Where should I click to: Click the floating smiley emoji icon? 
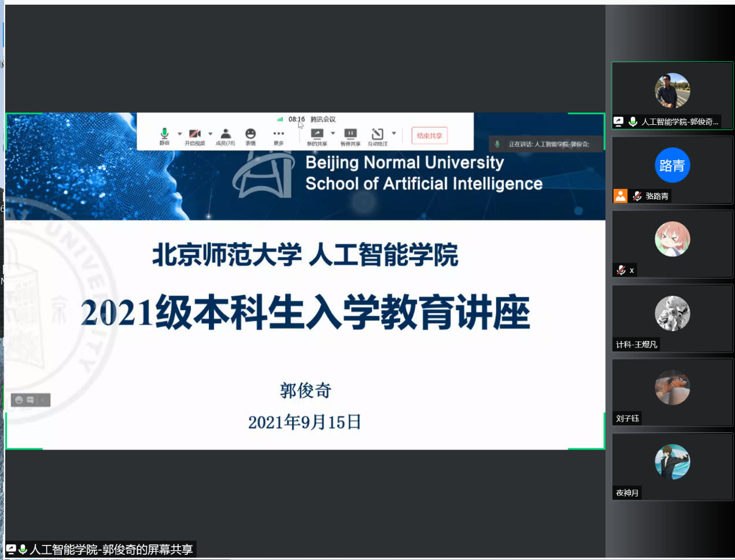(19, 400)
